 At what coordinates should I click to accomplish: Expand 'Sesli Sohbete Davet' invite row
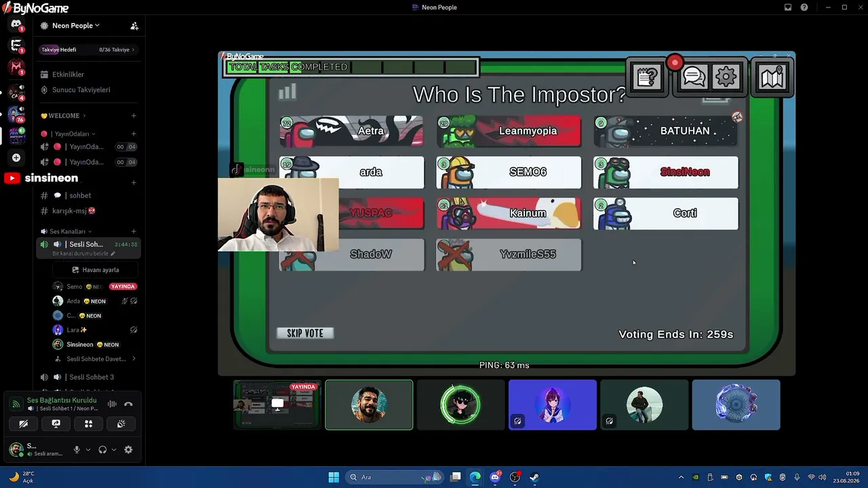95,359
